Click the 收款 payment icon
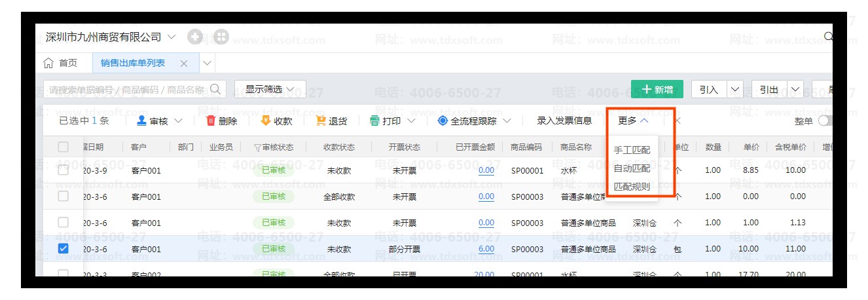868x300 pixels. [266, 121]
